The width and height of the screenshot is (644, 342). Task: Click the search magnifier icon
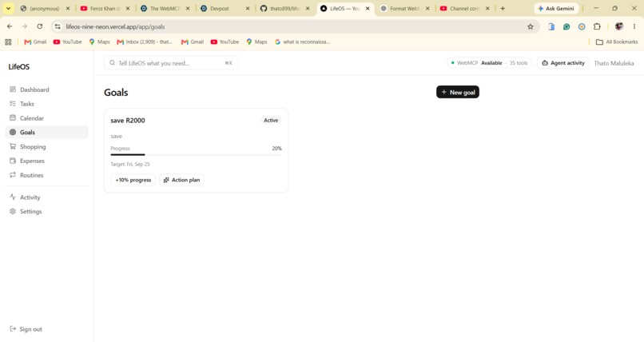[112, 63]
